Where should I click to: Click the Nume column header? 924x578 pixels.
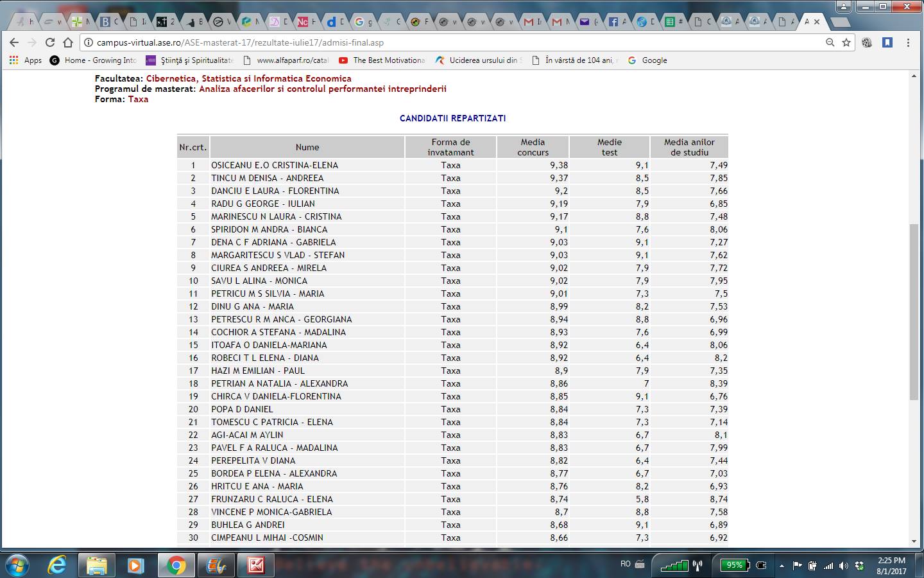click(x=307, y=147)
